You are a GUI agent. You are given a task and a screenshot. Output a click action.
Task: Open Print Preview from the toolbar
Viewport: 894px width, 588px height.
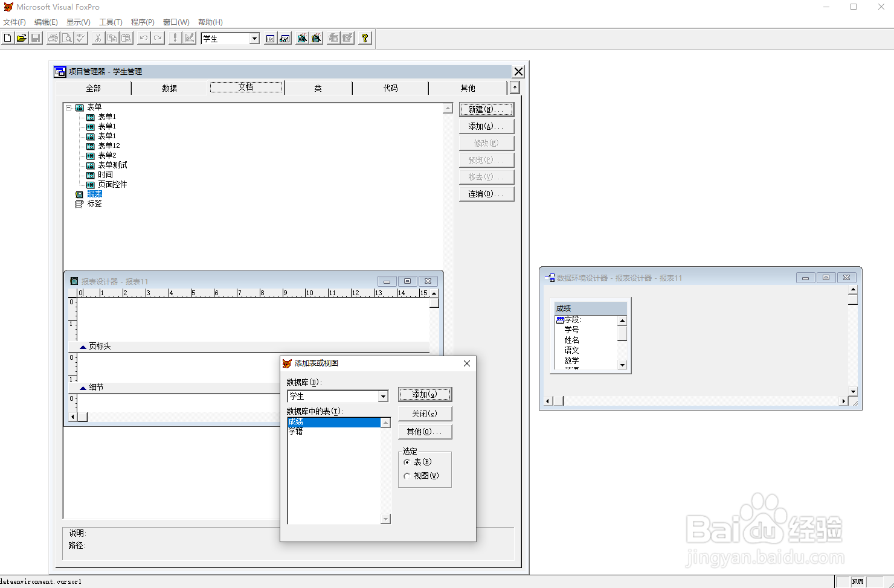point(67,38)
